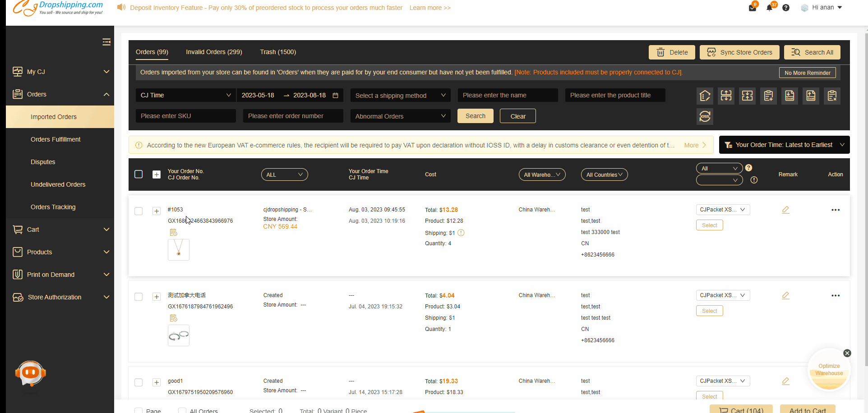The image size is (868, 413).
Task: Click the IOSS refresh icon
Action: pos(705,116)
